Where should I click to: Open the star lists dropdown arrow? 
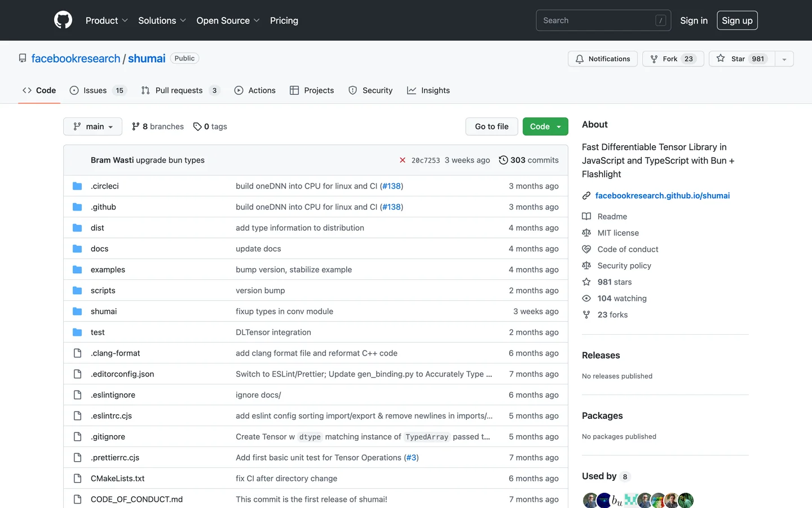click(x=784, y=59)
